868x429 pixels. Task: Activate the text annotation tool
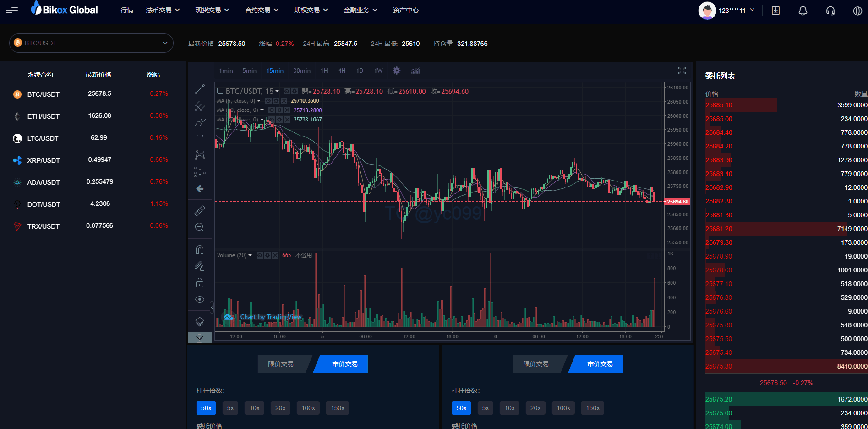point(200,139)
